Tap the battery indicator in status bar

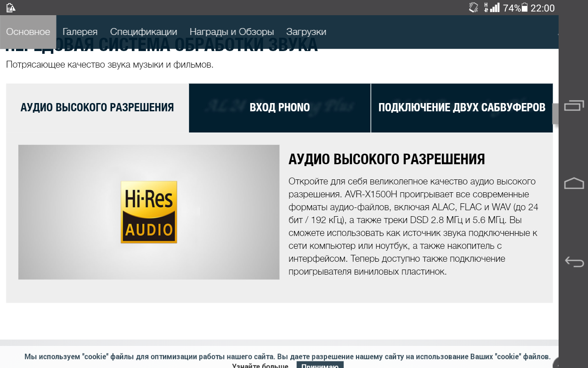pyautogui.click(x=525, y=8)
